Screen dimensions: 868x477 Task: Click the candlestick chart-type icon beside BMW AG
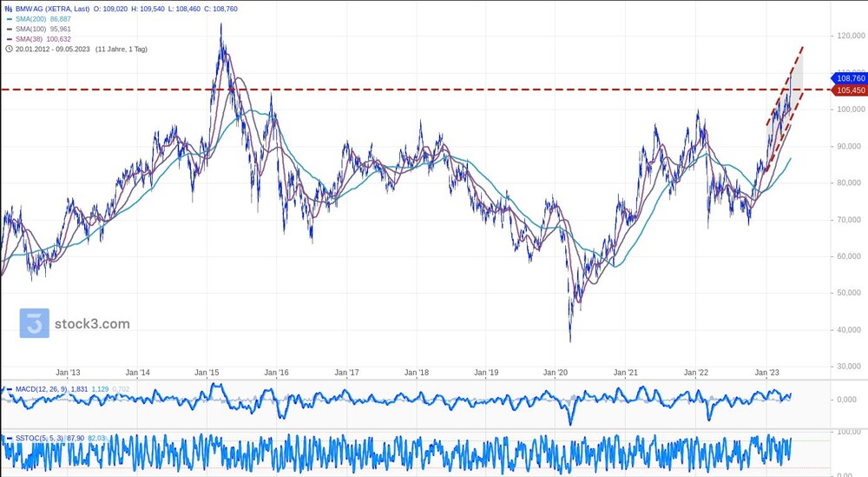(x=9, y=9)
